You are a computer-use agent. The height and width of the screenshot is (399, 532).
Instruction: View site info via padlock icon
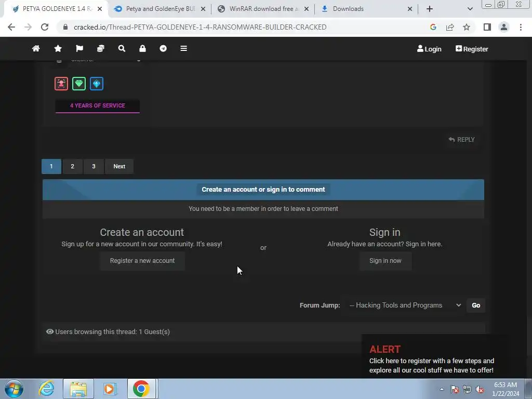65,27
